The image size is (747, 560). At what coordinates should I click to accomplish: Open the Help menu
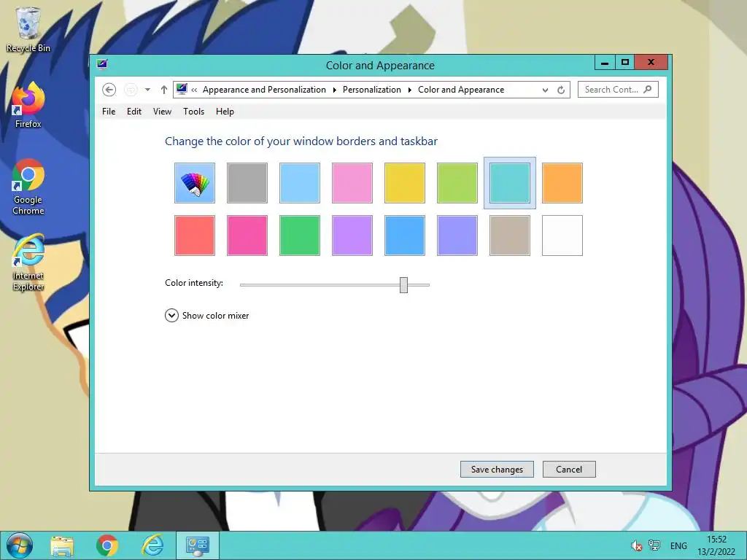tap(225, 112)
